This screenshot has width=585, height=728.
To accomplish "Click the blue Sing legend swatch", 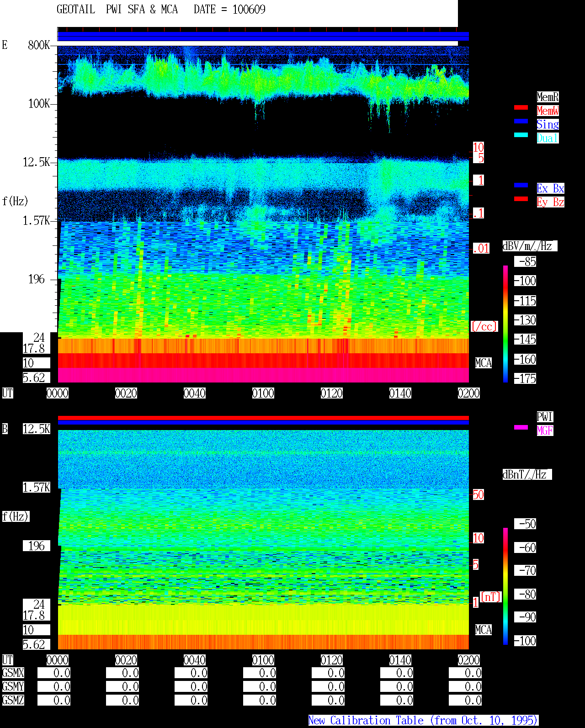I will click(x=521, y=121).
